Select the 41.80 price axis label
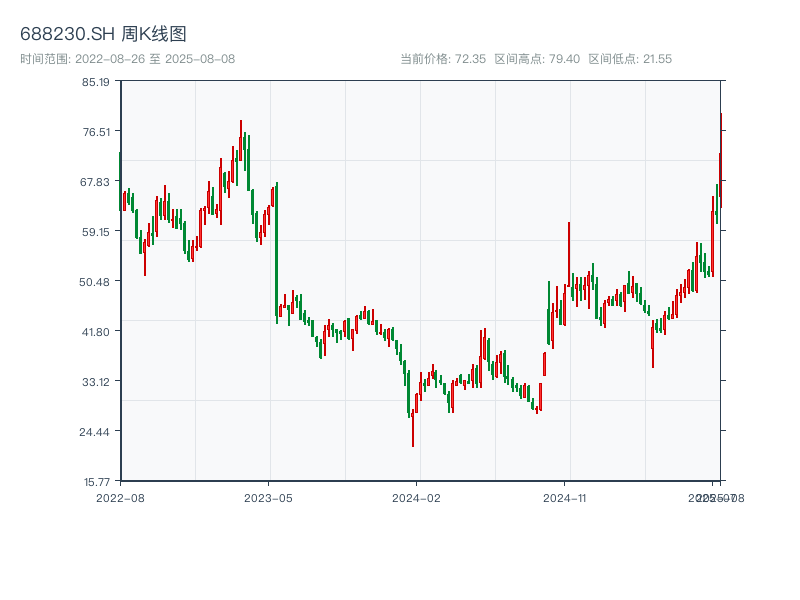 click(96, 332)
